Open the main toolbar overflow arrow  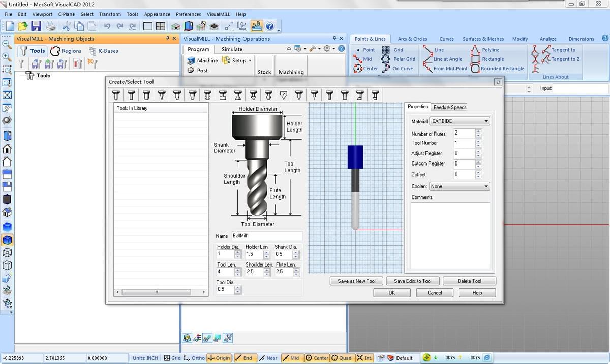point(279,30)
